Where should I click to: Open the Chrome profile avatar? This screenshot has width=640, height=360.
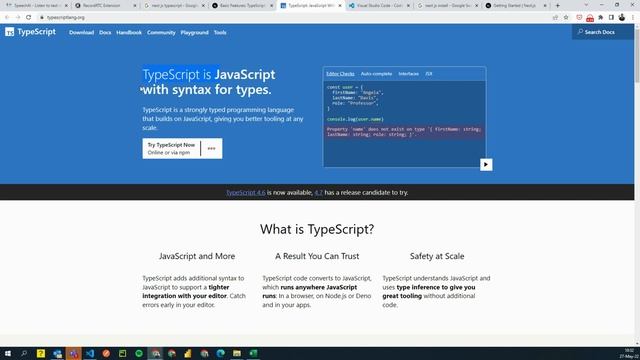coord(622,18)
